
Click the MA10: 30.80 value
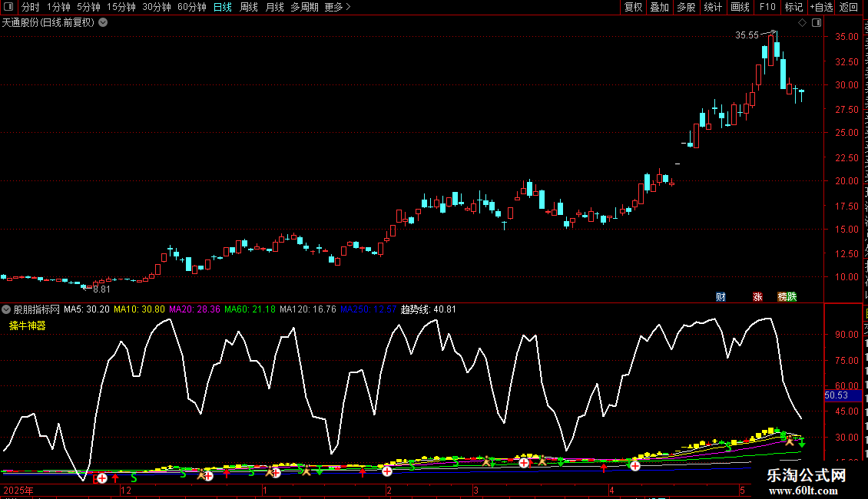(x=139, y=309)
